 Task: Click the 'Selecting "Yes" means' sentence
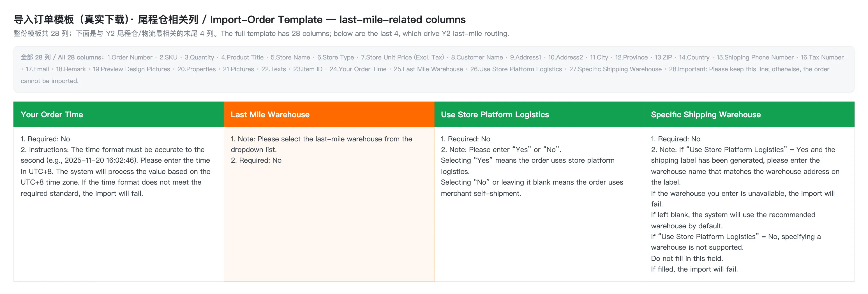[x=528, y=166]
